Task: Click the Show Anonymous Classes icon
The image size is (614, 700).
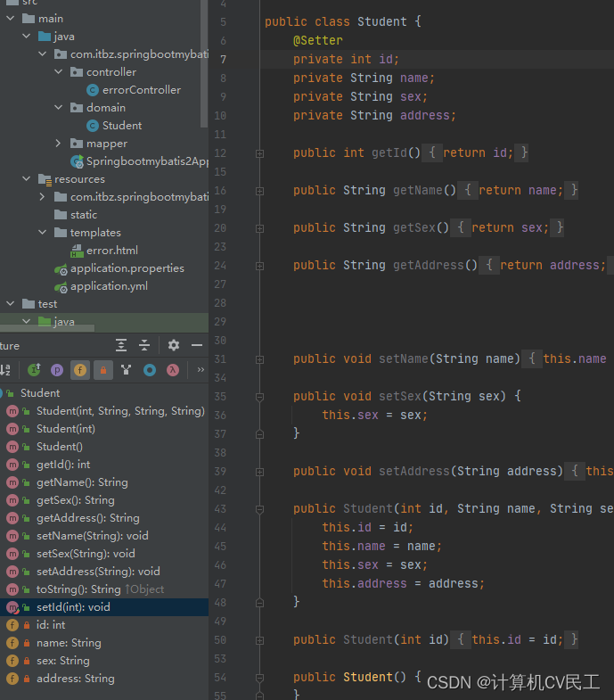Action: click(x=150, y=369)
